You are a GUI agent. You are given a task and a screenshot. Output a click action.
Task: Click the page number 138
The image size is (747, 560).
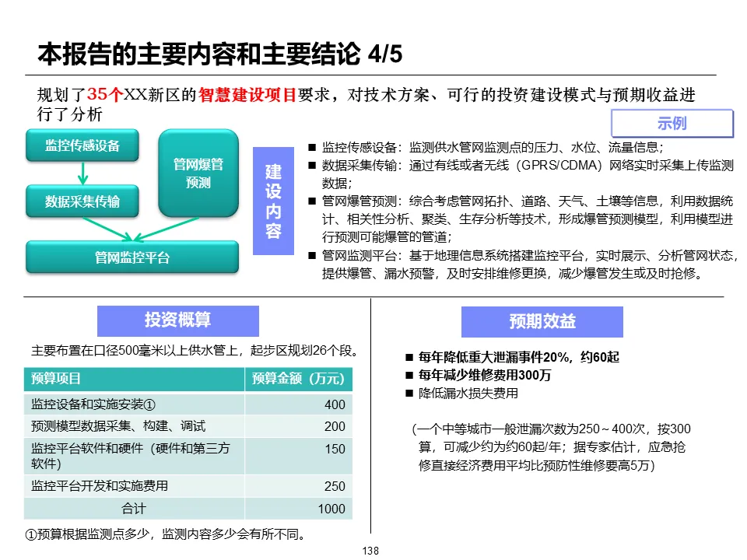370,551
